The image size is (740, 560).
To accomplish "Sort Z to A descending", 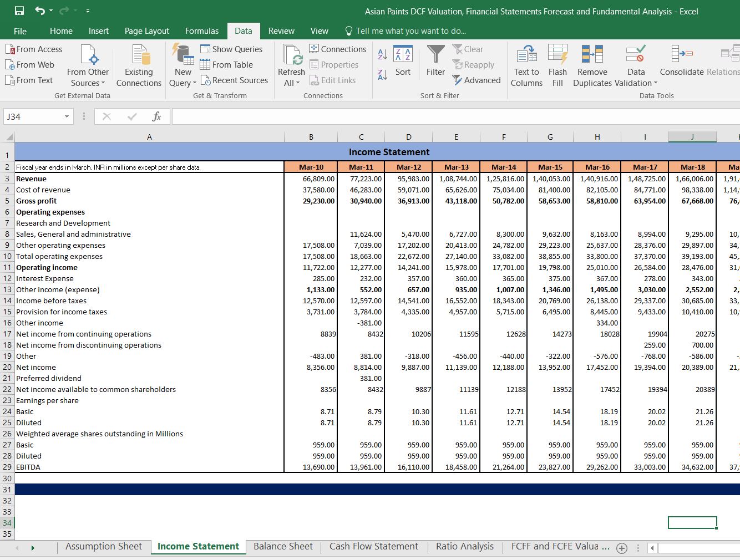I will [x=382, y=75].
